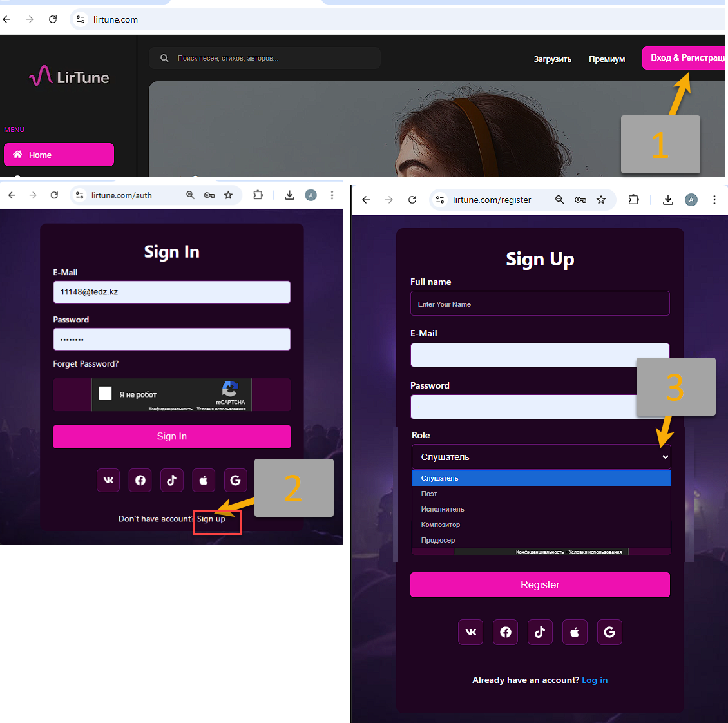The width and height of the screenshot is (728, 723).
Task: Select Поэт from the Role list
Action: 429,494
